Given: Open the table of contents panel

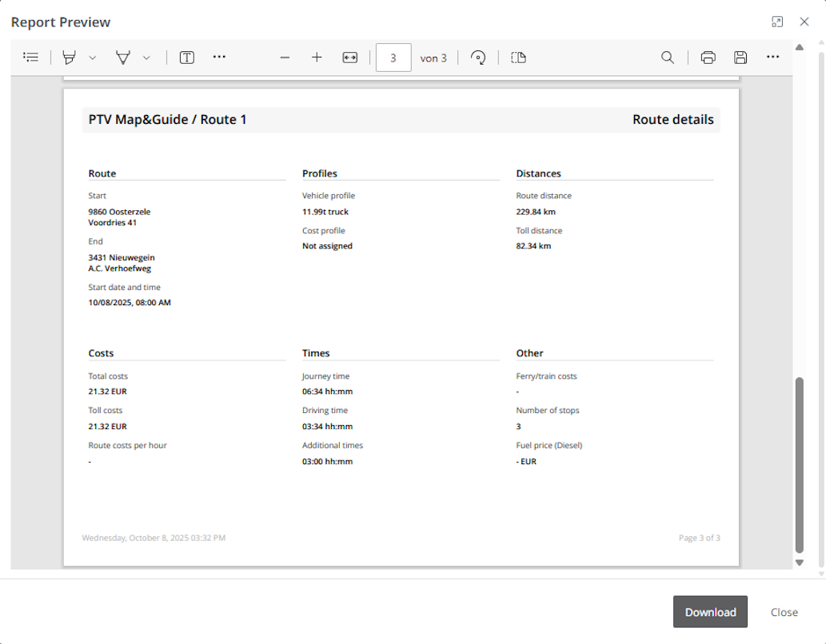Looking at the screenshot, I should [x=31, y=58].
